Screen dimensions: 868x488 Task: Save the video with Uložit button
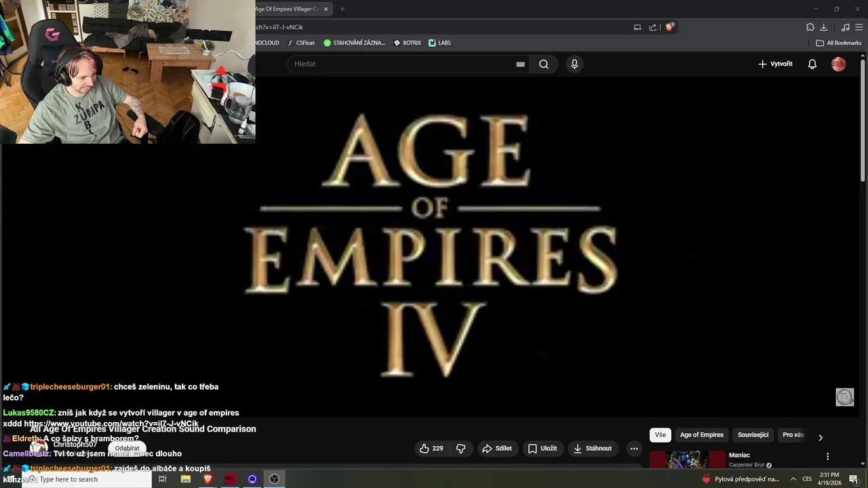(x=542, y=449)
